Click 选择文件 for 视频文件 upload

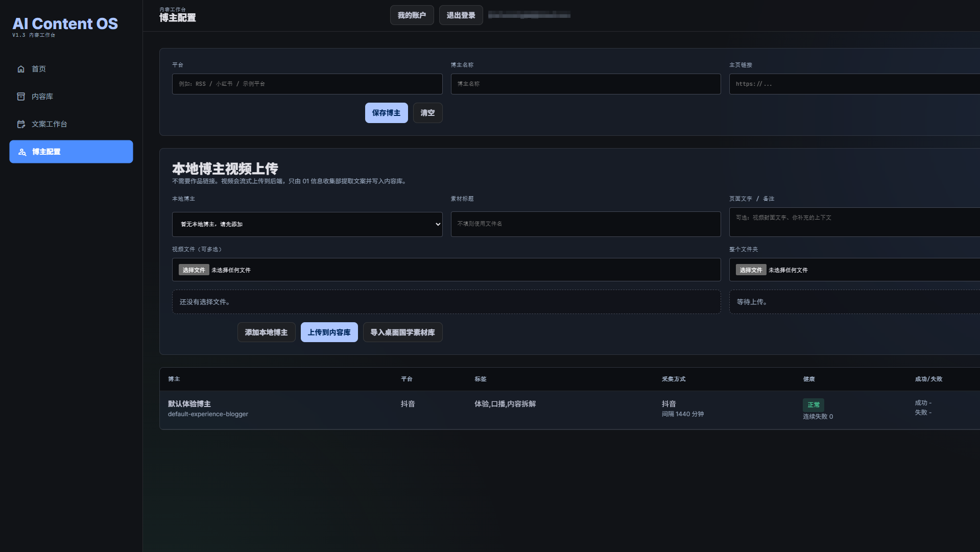194,270
